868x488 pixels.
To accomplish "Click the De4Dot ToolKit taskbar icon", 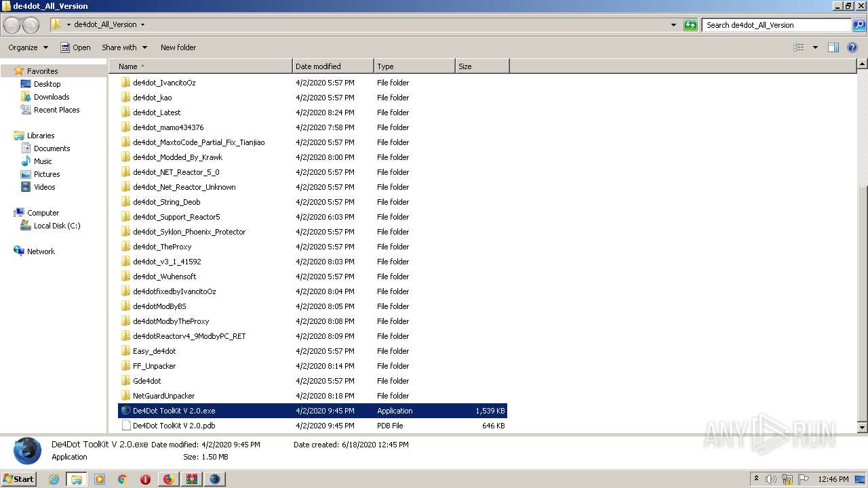I will point(215,479).
